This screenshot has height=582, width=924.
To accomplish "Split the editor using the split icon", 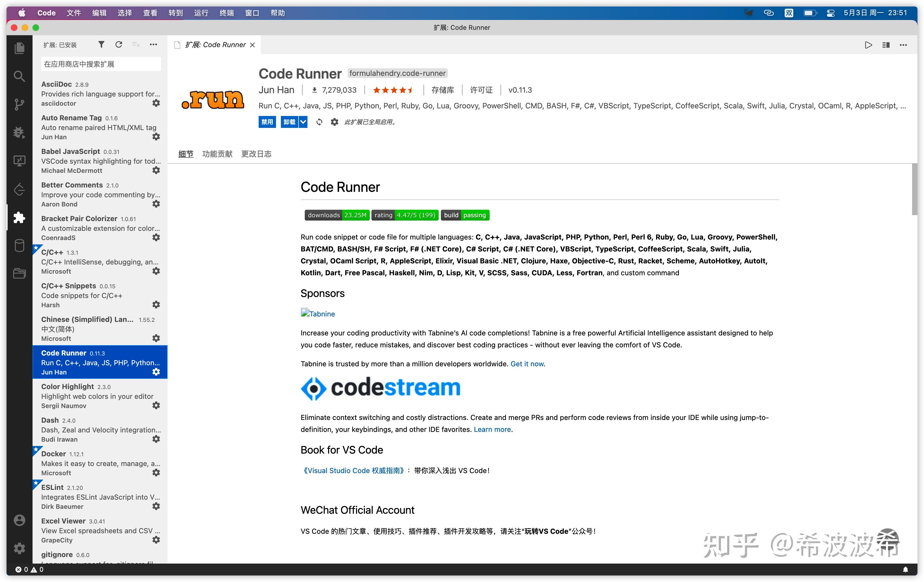I will pyautogui.click(x=886, y=45).
